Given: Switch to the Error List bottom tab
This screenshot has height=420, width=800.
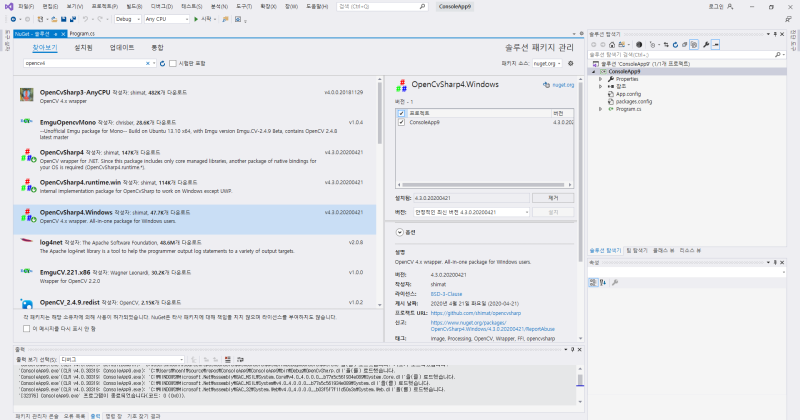Looking at the screenshot, I should click(74, 416).
